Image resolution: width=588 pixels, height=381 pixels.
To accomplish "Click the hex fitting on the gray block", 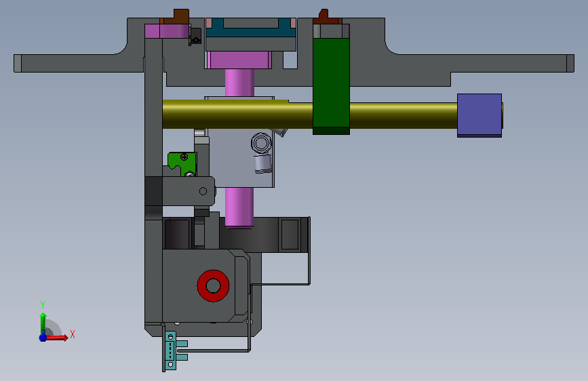I will point(261,143).
